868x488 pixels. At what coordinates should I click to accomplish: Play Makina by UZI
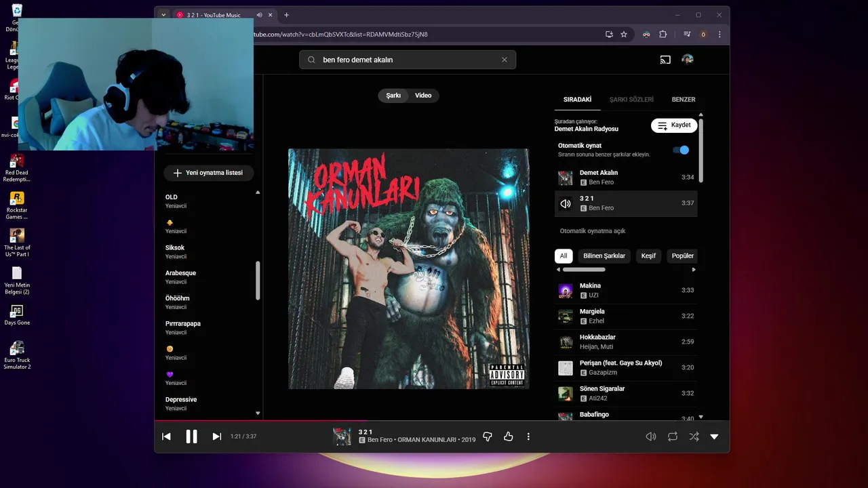625,291
